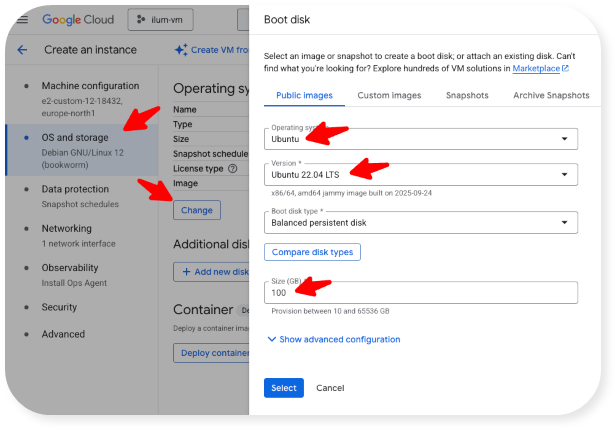Image resolution: width=615 pixels, height=433 pixels.
Task: Switch to the Custom images tab
Action: [x=389, y=95]
